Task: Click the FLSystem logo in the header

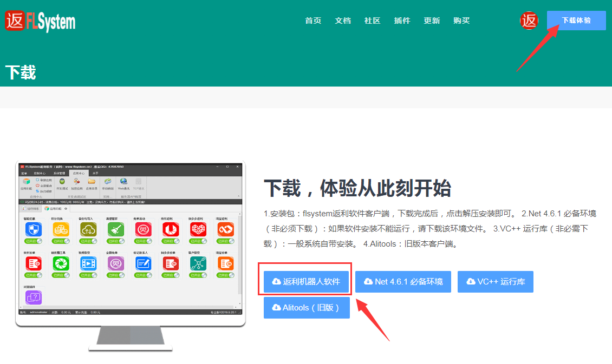Action: (x=40, y=22)
